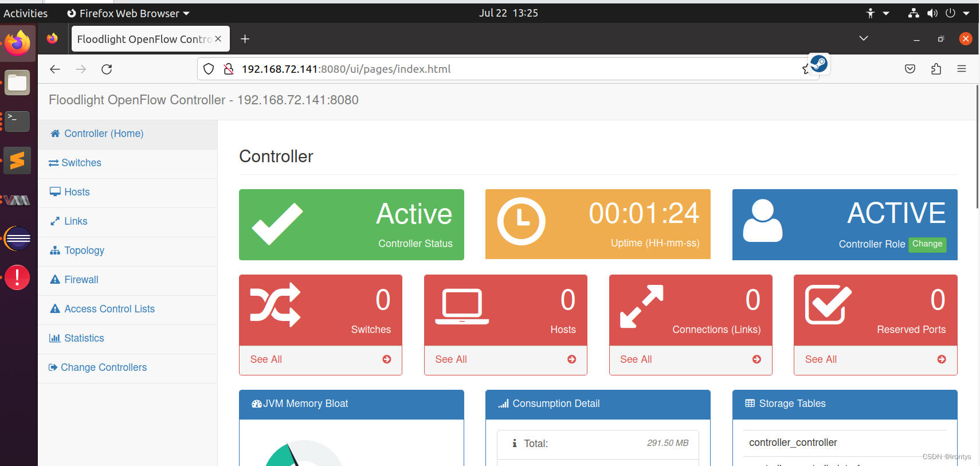See All reserved ports
Screen dimensions: 980x466
tap(821, 359)
